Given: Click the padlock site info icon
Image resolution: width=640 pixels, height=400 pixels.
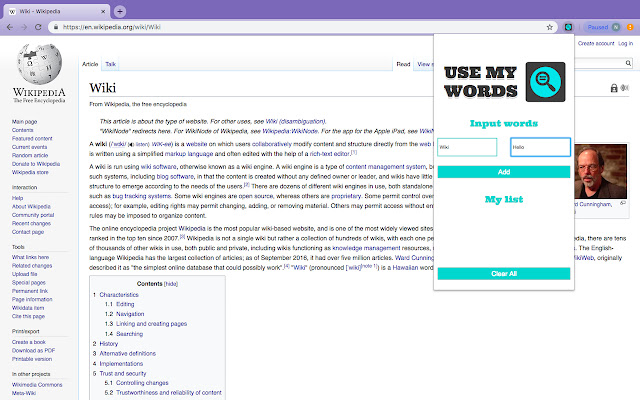Looking at the screenshot, I should [56, 27].
